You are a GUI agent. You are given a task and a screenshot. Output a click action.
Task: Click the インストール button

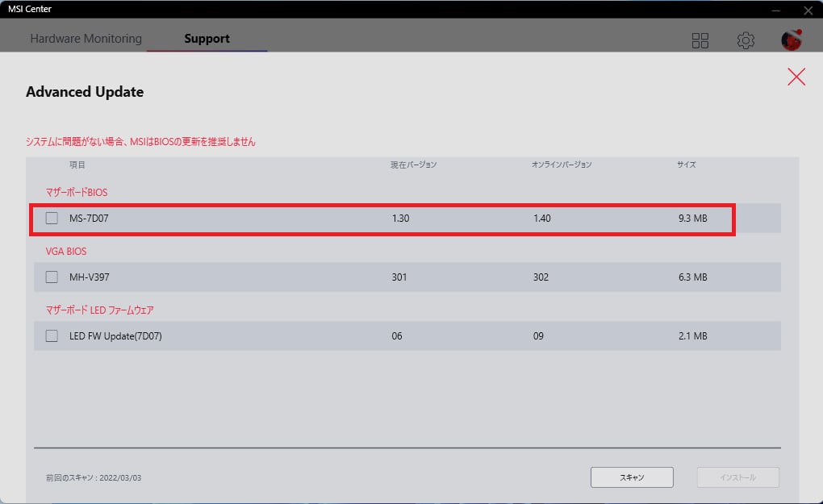tap(738, 477)
